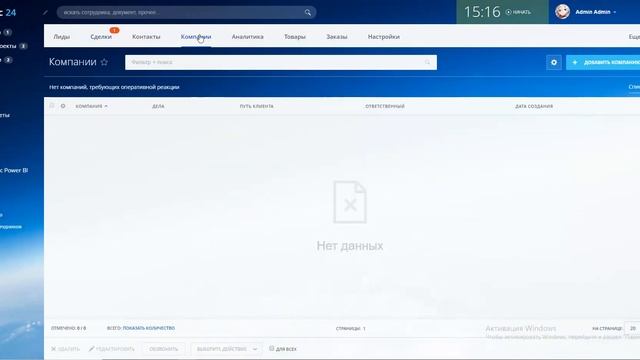Click the Дела column header
This screenshot has width=640, height=360.
point(158,106)
